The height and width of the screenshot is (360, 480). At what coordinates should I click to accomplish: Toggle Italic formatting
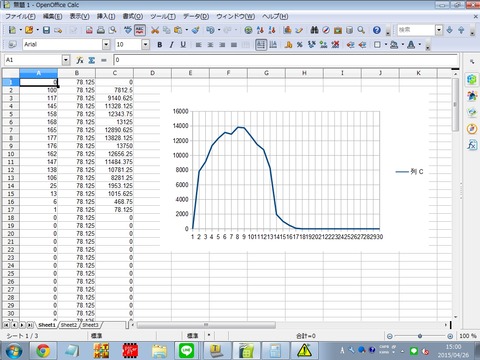pyautogui.click(x=171, y=44)
